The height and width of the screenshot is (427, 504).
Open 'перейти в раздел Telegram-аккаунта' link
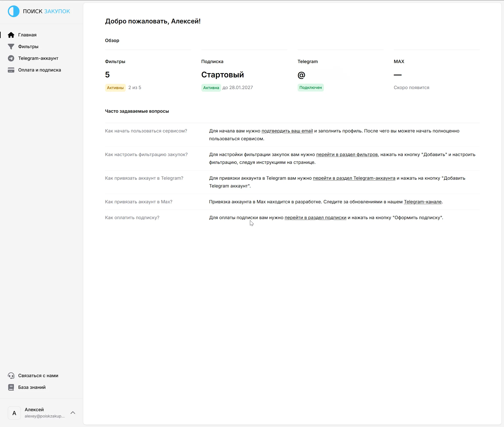click(x=354, y=178)
